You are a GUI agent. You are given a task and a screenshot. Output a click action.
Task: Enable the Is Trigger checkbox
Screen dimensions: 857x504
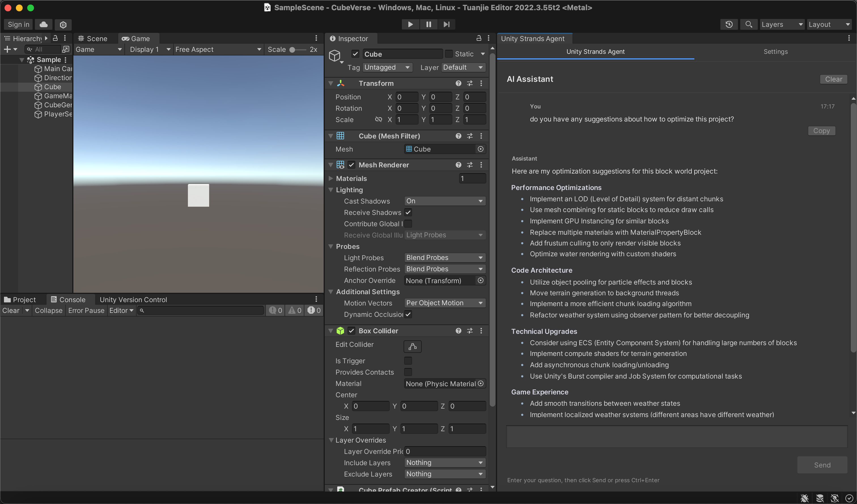tap(408, 360)
